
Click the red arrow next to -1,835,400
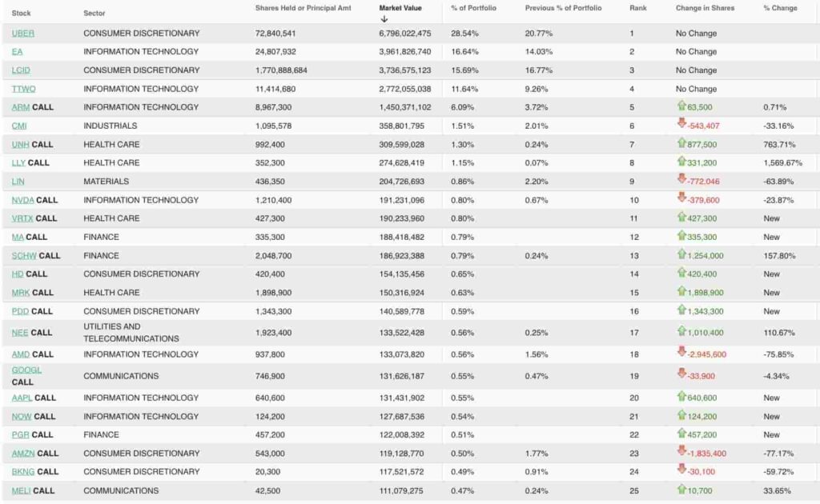point(681,450)
